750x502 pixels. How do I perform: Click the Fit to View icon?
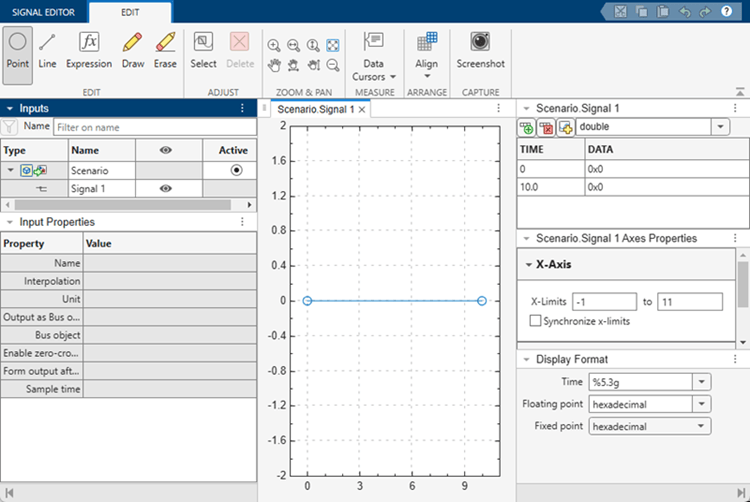332,45
